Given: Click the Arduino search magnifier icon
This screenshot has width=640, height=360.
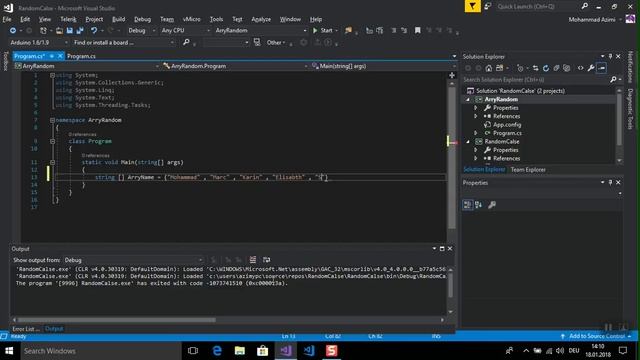Looking at the screenshot, I should coord(186,42).
